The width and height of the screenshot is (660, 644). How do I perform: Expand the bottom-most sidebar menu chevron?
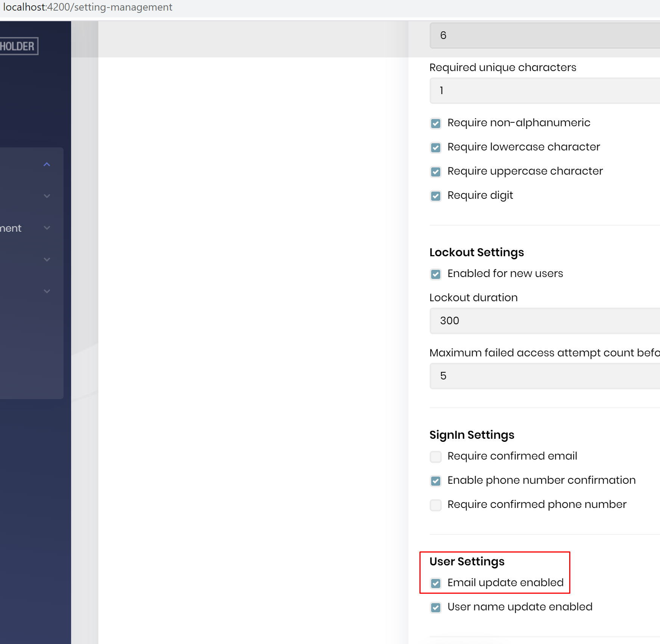tap(47, 291)
